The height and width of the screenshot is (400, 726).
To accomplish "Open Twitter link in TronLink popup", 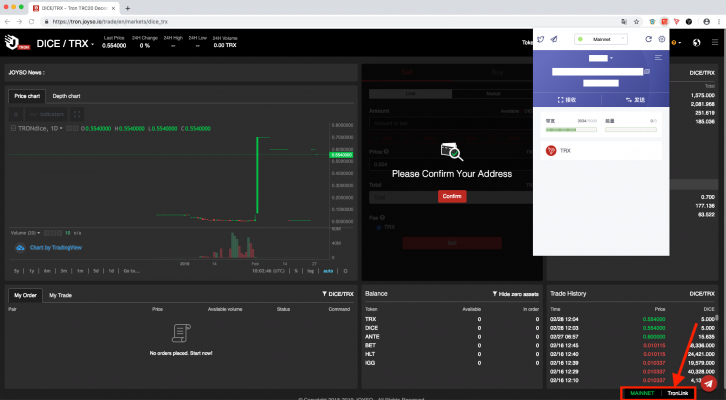I will pos(541,39).
